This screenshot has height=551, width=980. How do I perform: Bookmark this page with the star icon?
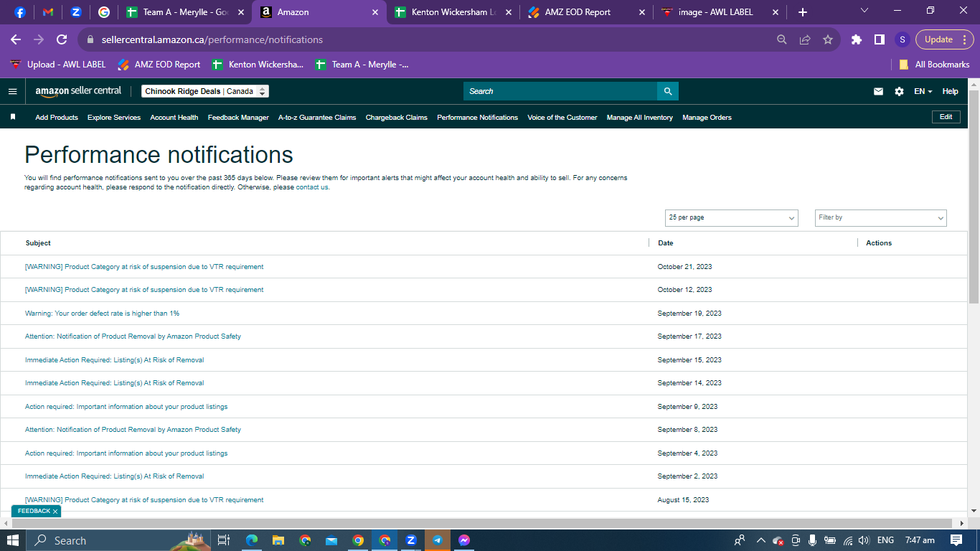point(828,39)
